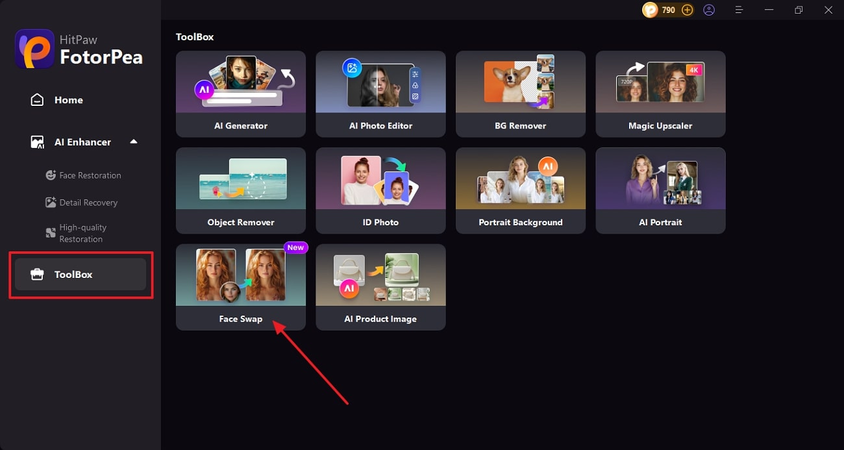Click the Face Restoration smiley icon

coord(51,175)
